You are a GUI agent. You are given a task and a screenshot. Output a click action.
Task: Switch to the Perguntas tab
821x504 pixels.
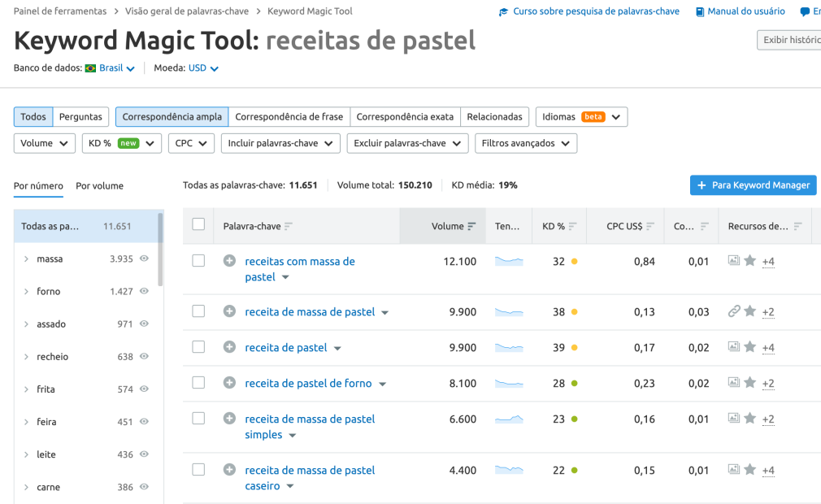pos(80,117)
